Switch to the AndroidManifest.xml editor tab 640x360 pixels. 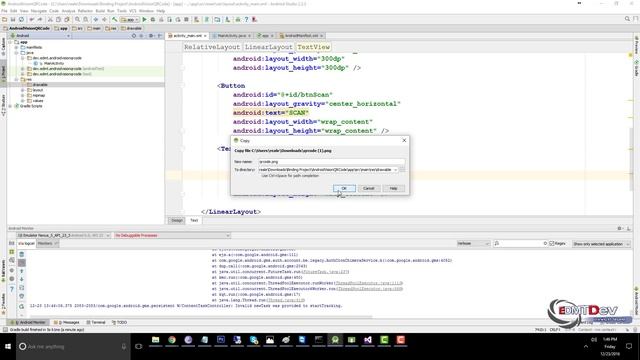pos(301,36)
